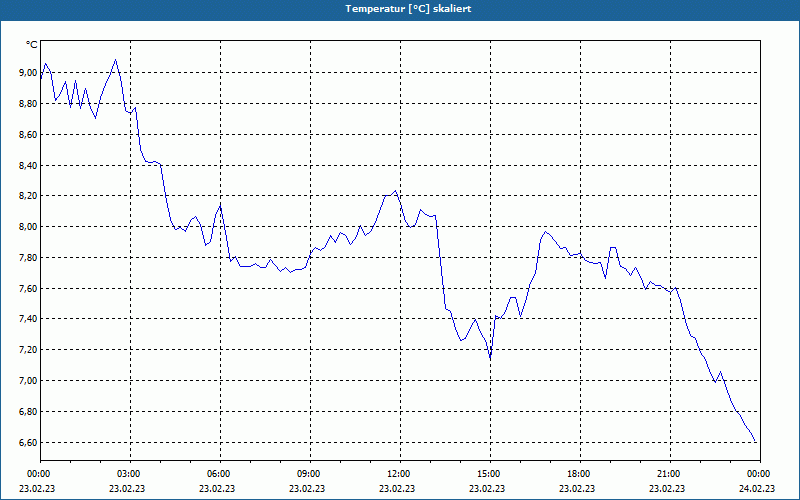Click the 23.02.23 date under 12:00
Viewport: 800px width, 500px height.
coord(397,488)
